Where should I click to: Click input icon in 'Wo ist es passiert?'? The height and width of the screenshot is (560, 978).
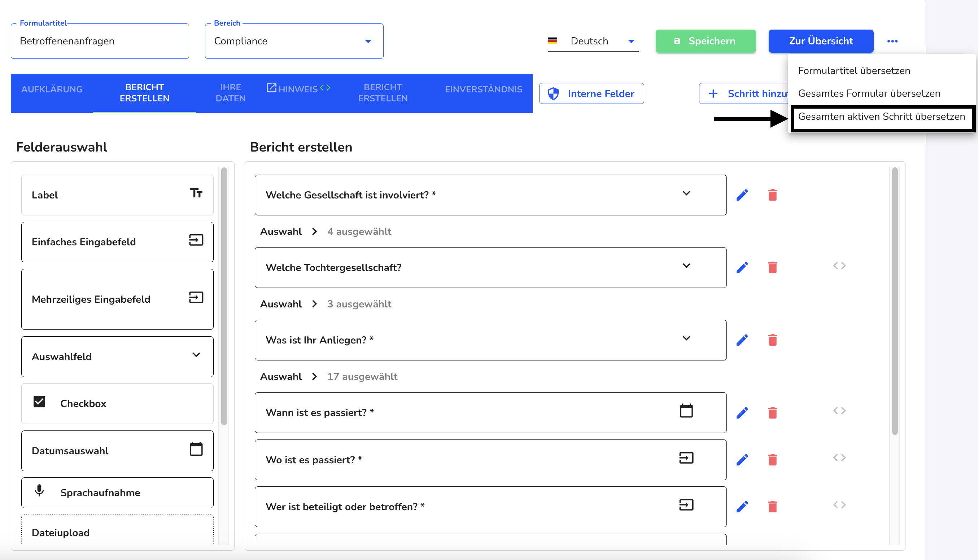[x=686, y=458]
